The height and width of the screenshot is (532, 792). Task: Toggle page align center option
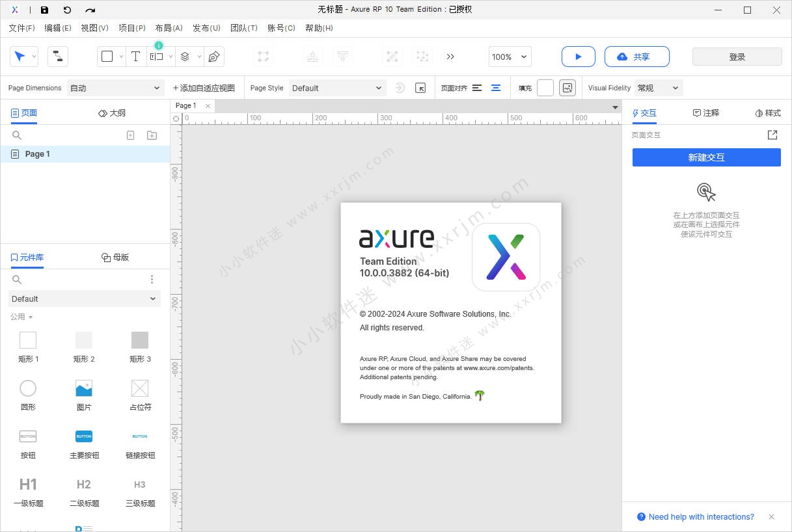[496, 88]
